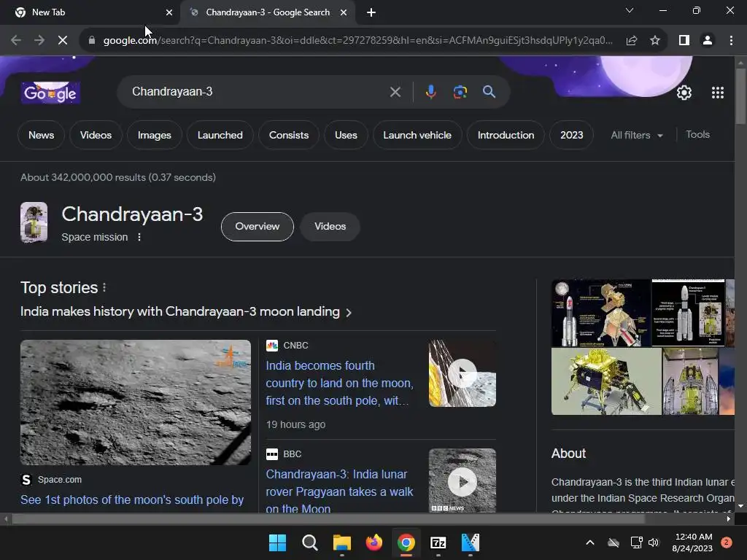Screen dimensions: 747x560
Task: Open Overview in knowledge panel
Action: [258, 227]
